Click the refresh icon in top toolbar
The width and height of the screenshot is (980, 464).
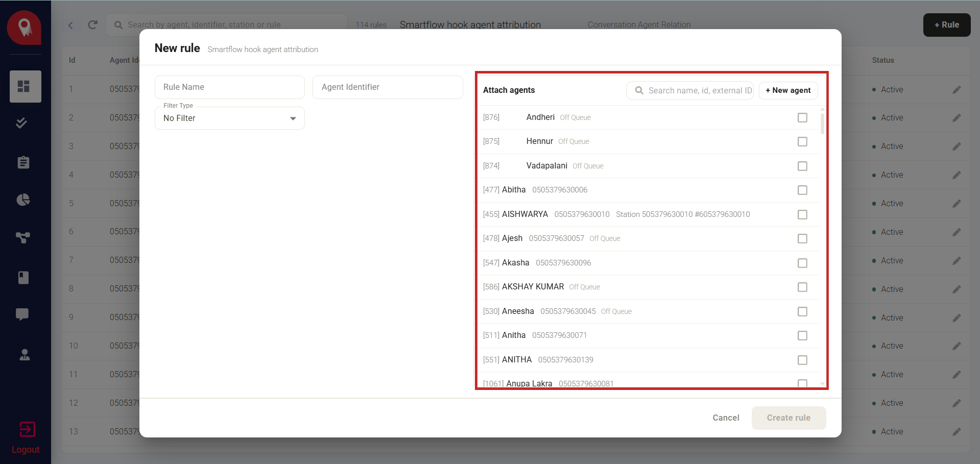pos(92,25)
